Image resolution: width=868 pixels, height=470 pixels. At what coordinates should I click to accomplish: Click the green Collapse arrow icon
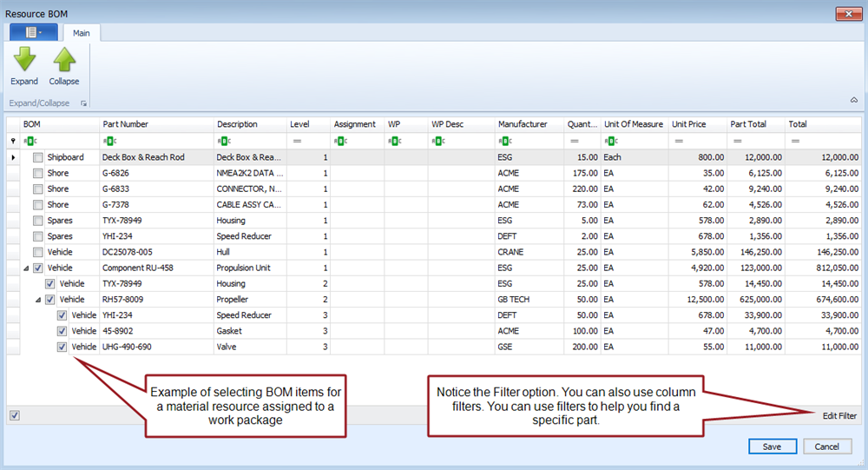coord(64,59)
